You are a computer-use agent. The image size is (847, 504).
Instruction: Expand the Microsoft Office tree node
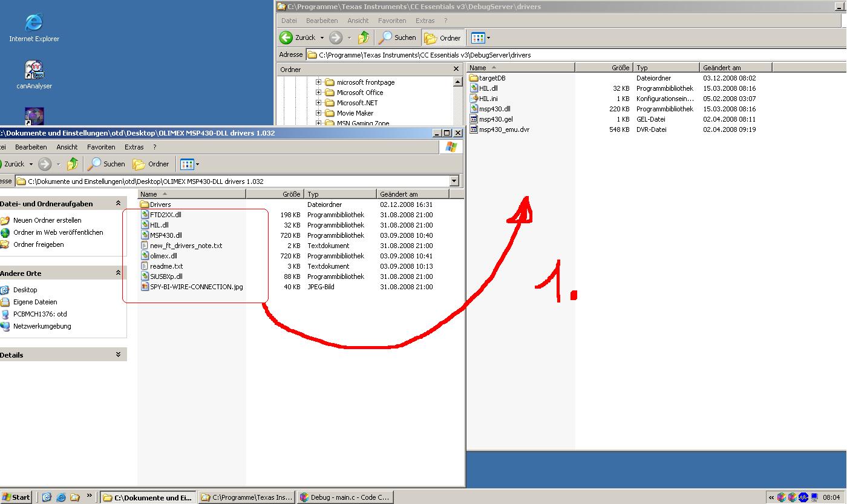click(318, 93)
